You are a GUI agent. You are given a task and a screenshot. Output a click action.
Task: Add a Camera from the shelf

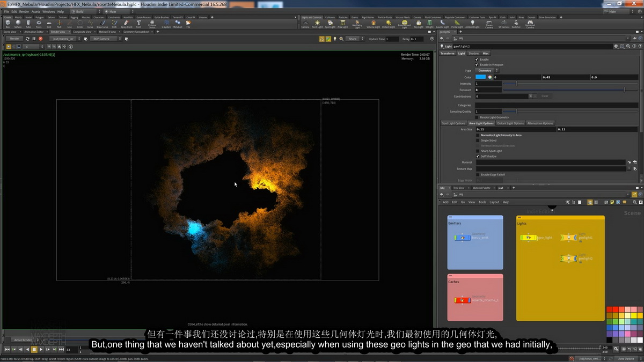[305, 24]
